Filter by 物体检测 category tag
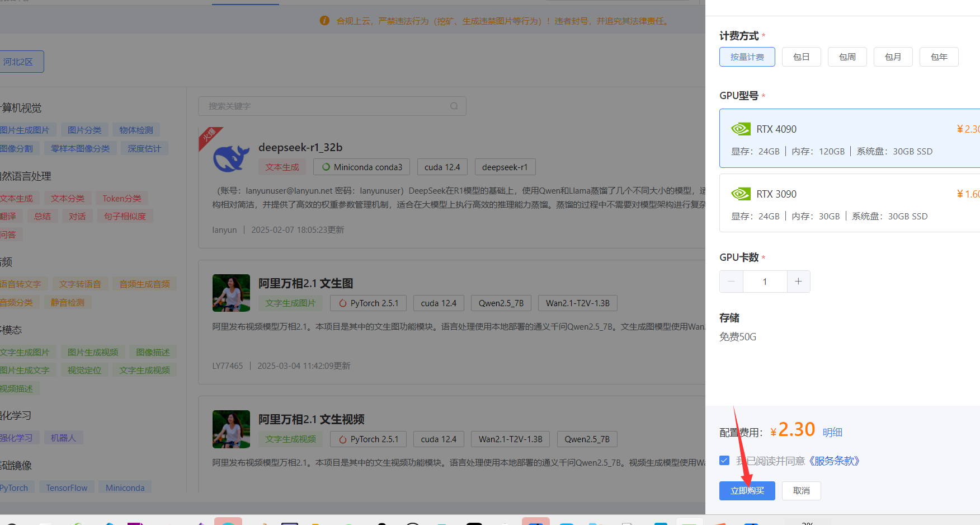Viewport: 980px width, 525px height. click(x=136, y=130)
